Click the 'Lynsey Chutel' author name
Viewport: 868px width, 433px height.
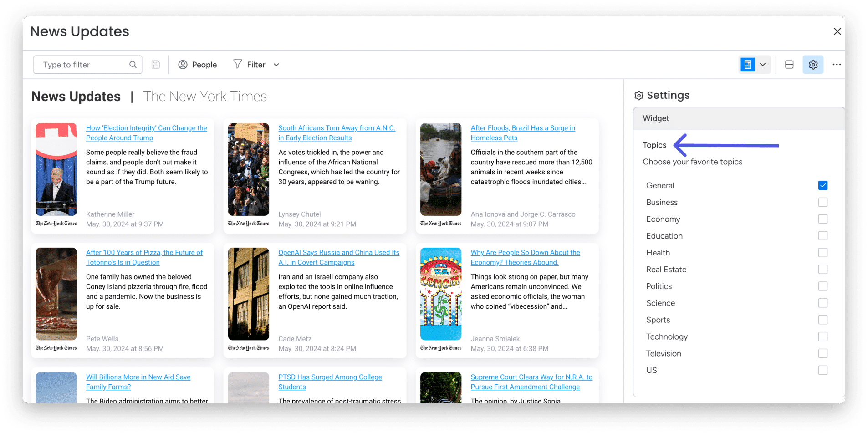(x=300, y=214)
